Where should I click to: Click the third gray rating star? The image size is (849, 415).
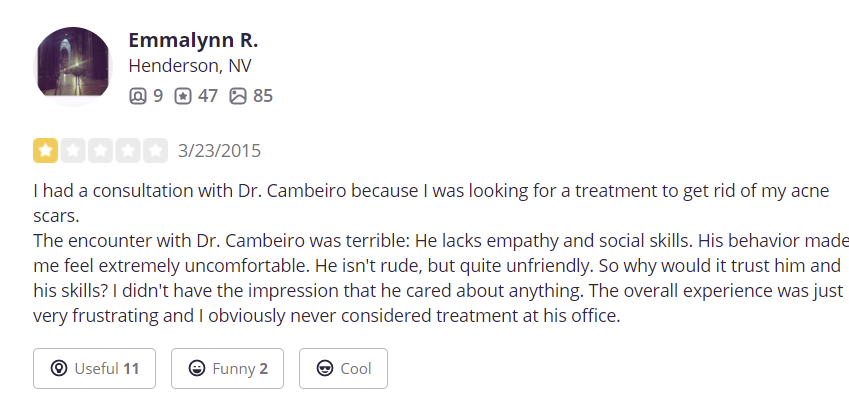101,151
